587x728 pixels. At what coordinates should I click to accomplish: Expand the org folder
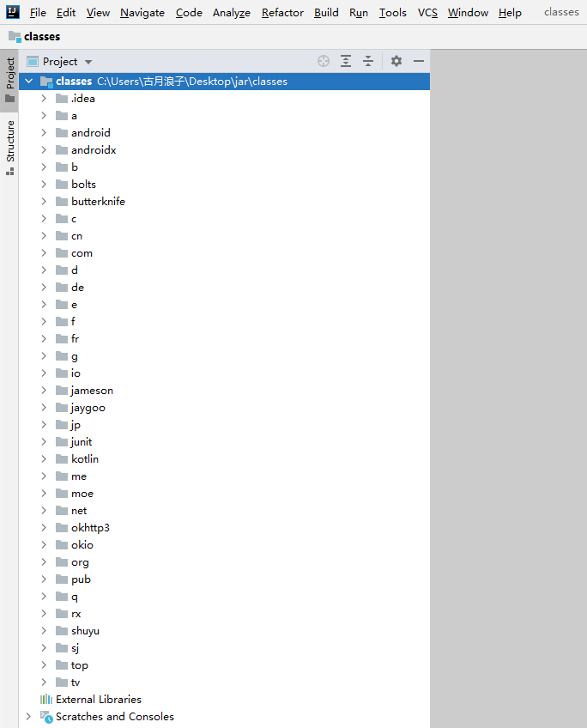point(44,562)
